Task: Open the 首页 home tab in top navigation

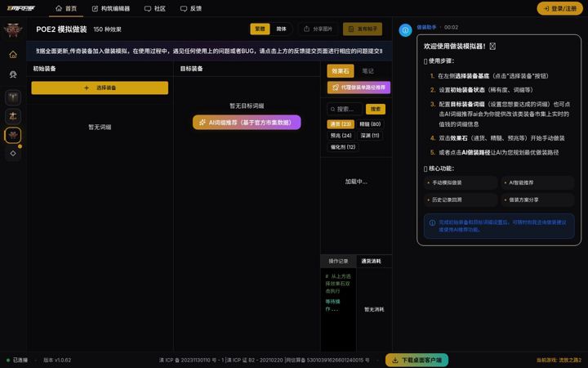Action: coord(66,8)
